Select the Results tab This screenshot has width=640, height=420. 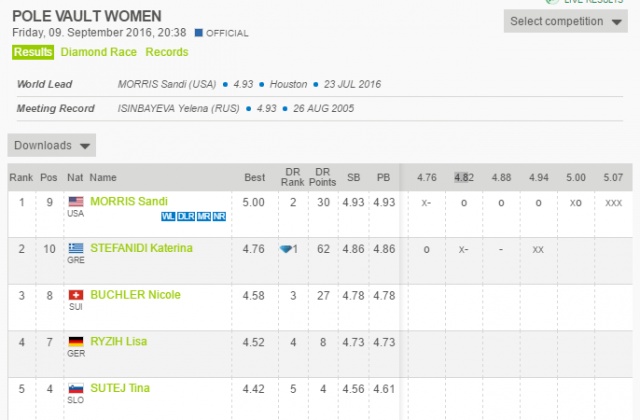tap(33, 52)
